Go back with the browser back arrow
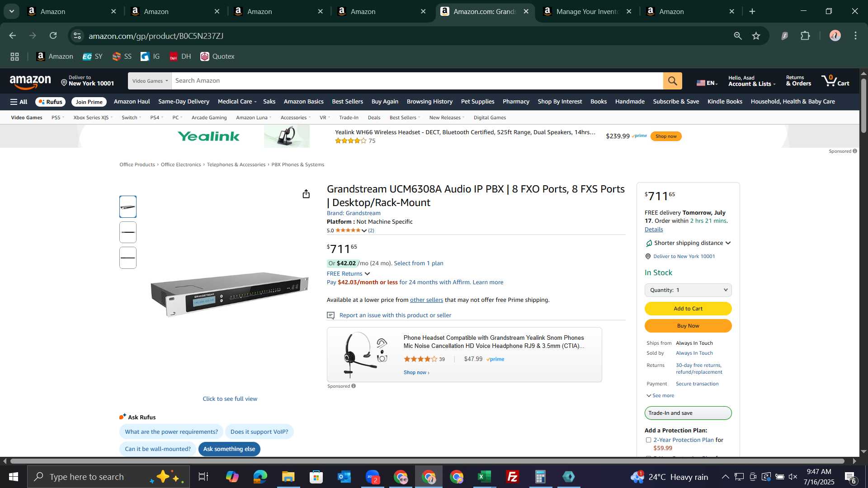 click(12, 36)
